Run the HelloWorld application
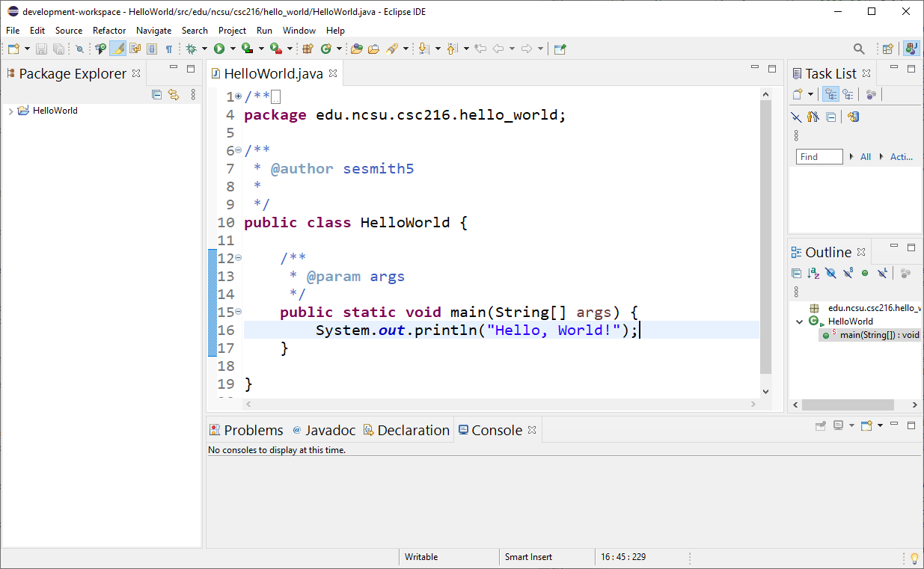Screen dimensions: 924x569 click(219, 48)
